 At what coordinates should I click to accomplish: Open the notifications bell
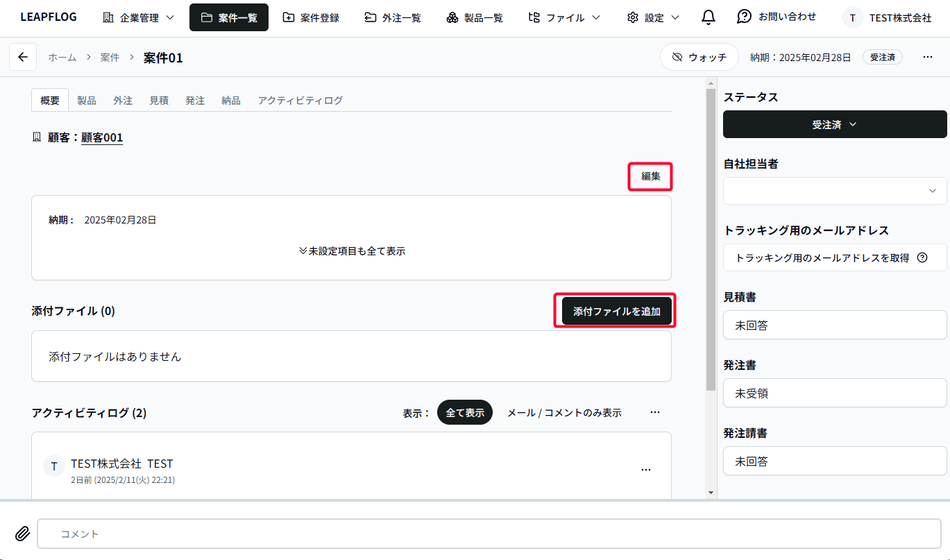708,17
